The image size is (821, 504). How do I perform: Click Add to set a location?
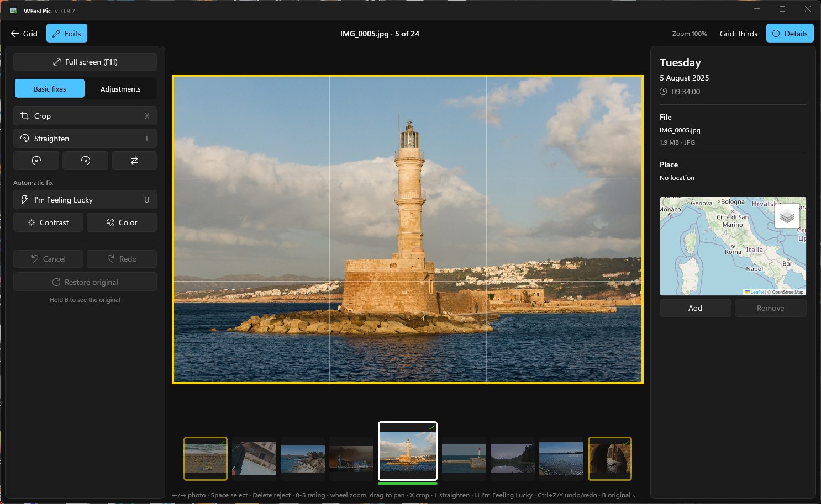(696, 308)
